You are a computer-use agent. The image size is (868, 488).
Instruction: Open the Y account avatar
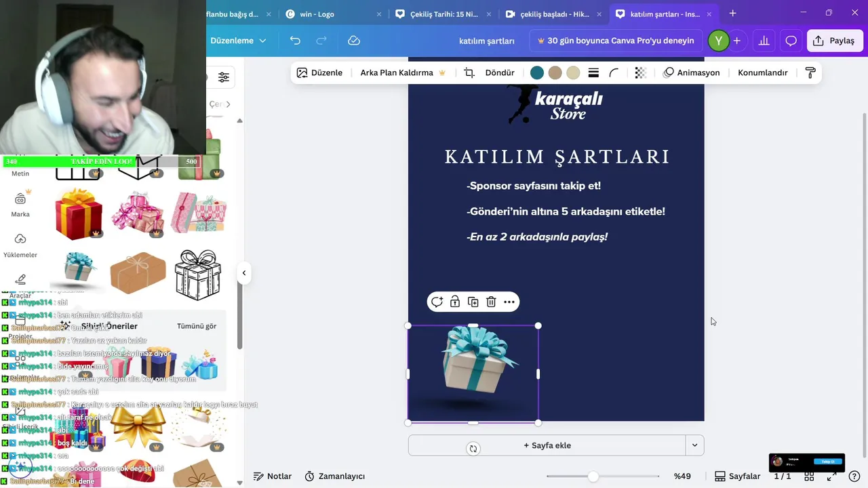click(718, 41)
